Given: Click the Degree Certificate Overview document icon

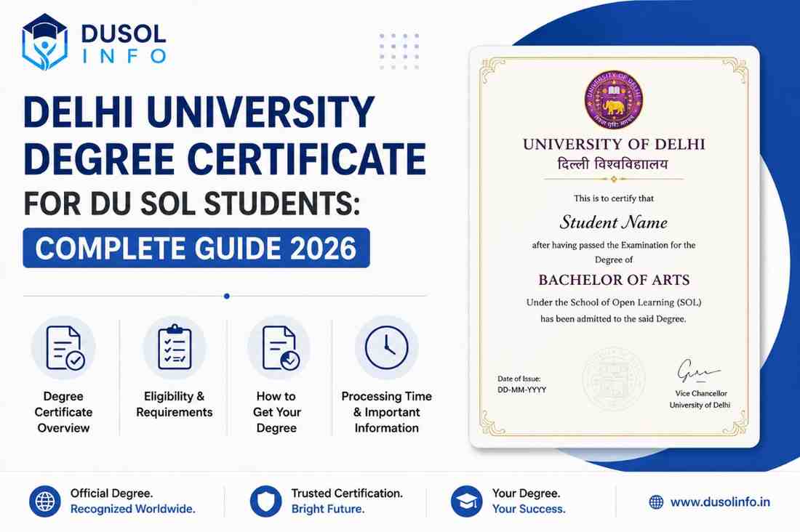Looking at the screenshot, I should [x=64, y=348].
